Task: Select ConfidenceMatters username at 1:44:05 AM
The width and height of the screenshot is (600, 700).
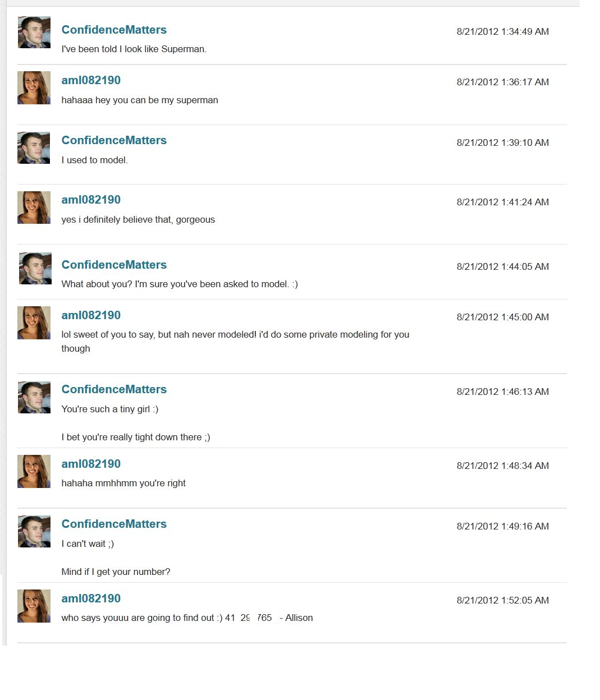Action: (x=114, y=265)
